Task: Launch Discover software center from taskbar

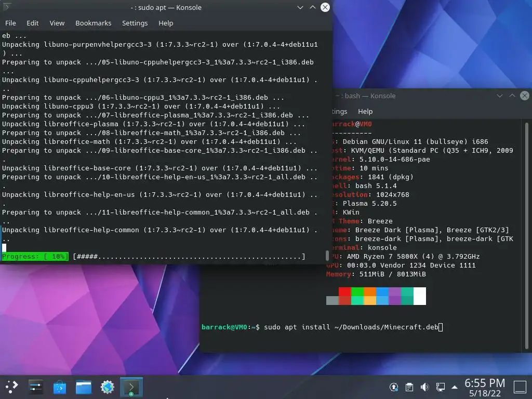Action: (x=59, y=387)
